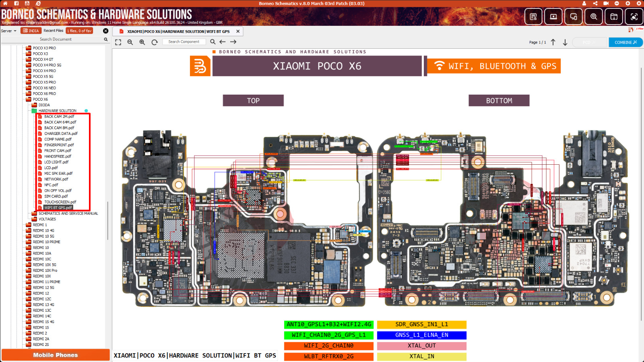The height and width of the screenshot is (362, 644).
Task: Close the WIFI BT GPS document tab
Action: click(x=238, y=31)
